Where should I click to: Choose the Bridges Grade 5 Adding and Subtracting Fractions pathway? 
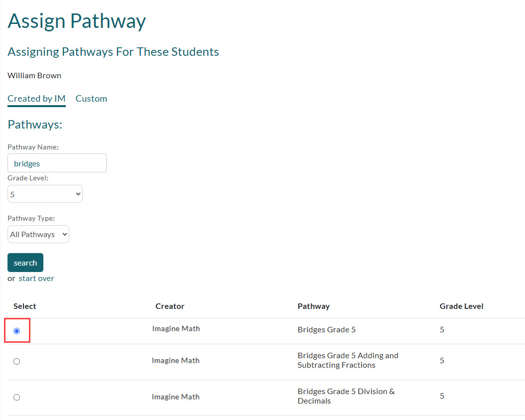(x=16, y=361)
